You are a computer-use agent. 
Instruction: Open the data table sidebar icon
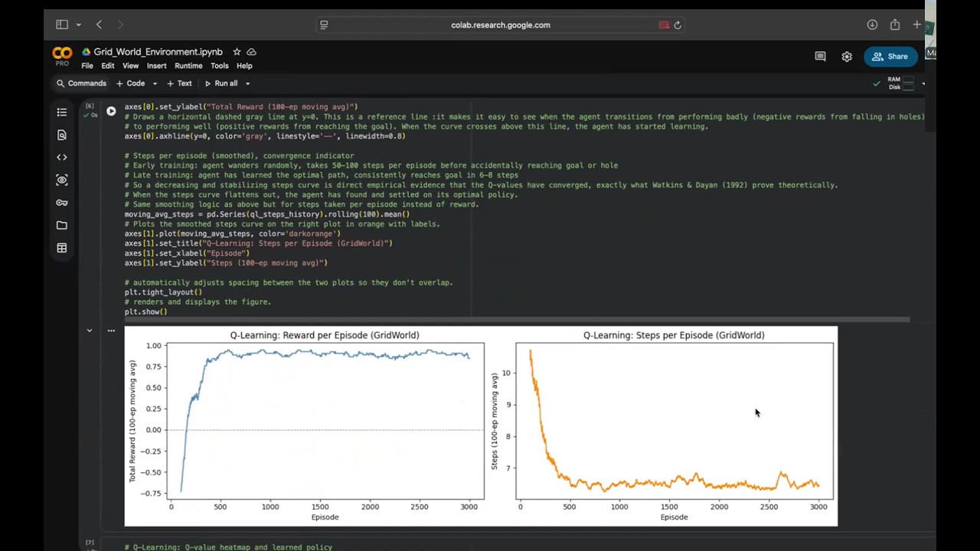click(x=62, y=248)
